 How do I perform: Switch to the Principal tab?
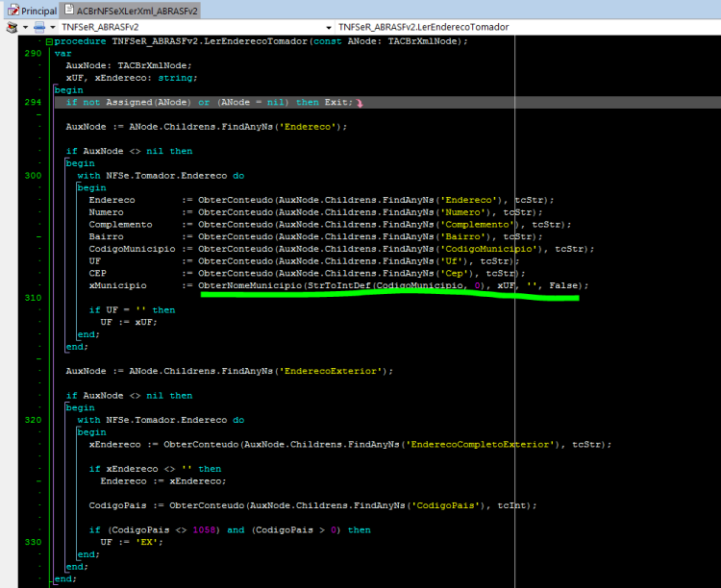[32, 11]
